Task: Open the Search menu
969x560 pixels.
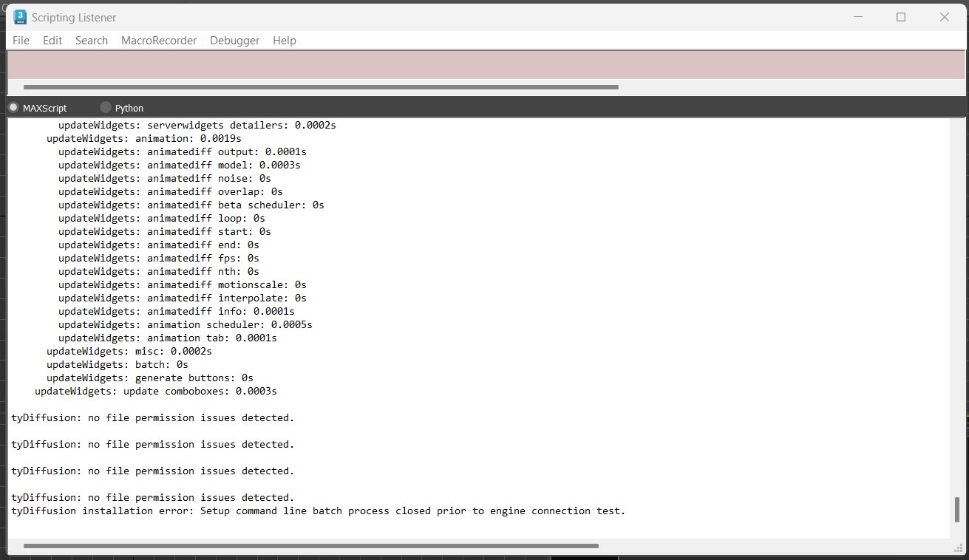Action: (92, 41)
